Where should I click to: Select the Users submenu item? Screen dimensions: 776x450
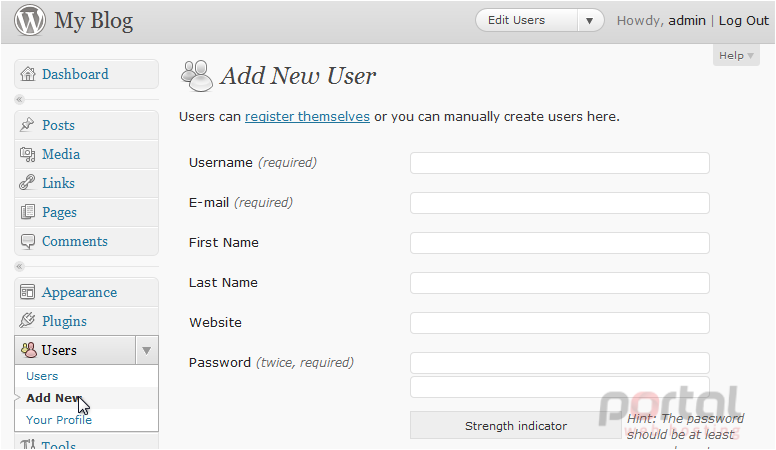pos(42,376)
